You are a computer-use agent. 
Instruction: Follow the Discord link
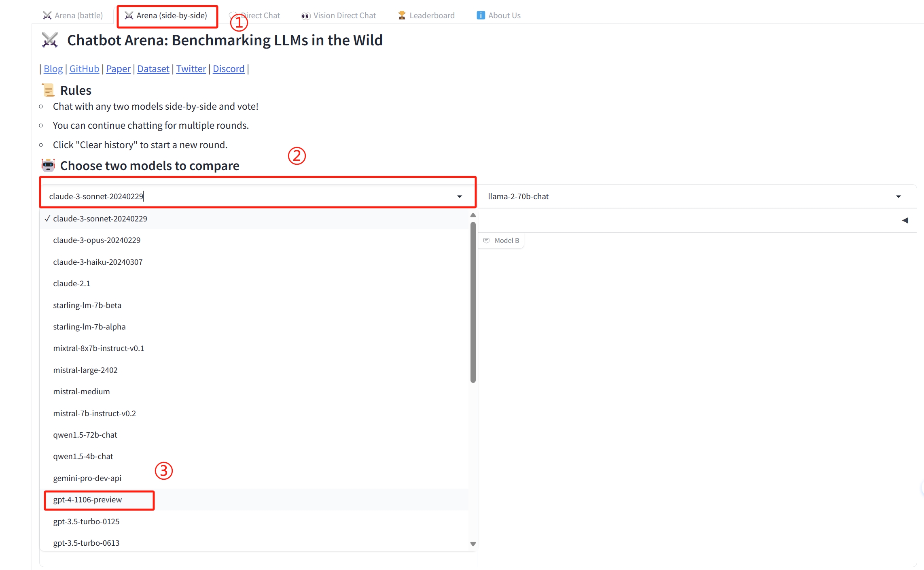click(229, 69)
